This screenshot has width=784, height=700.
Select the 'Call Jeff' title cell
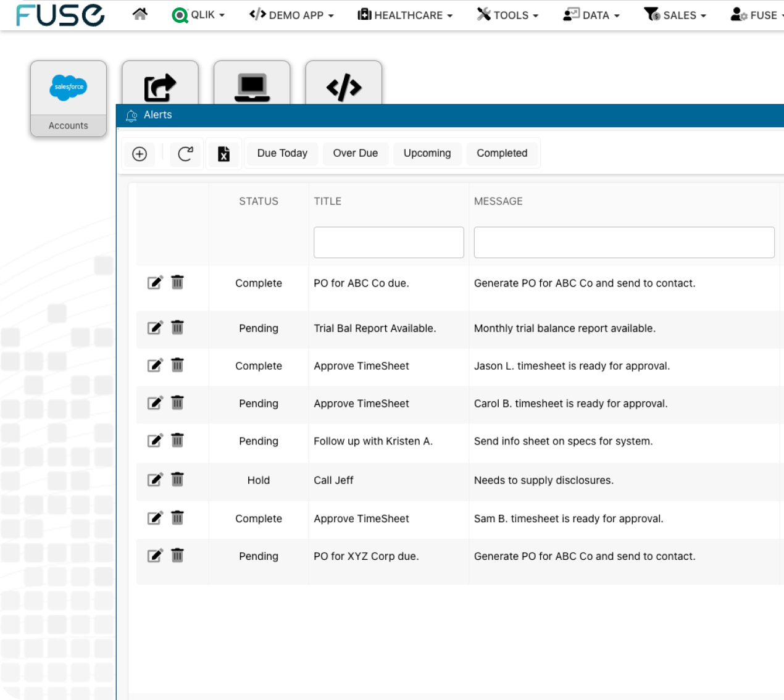333,480
